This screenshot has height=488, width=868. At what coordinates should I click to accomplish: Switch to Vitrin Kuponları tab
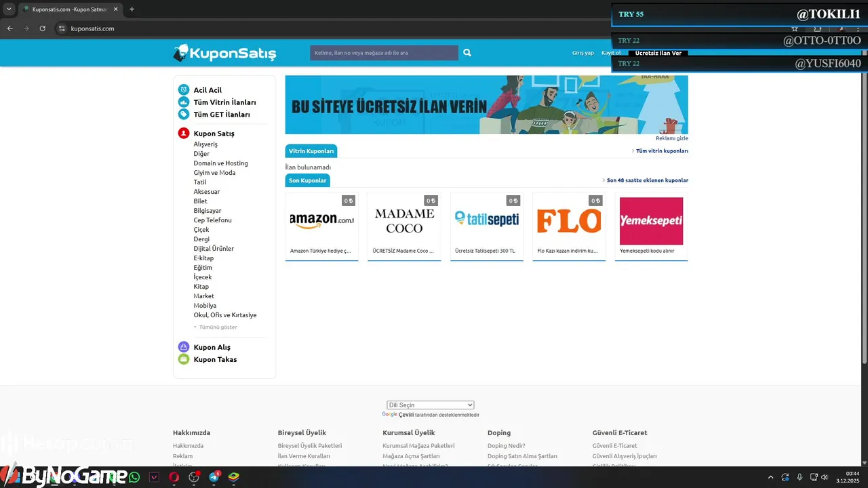coord(311,151)
